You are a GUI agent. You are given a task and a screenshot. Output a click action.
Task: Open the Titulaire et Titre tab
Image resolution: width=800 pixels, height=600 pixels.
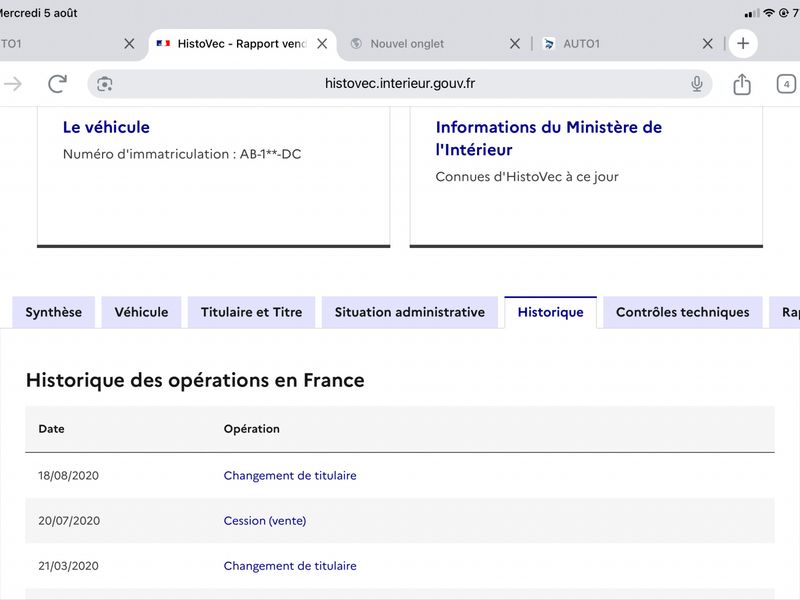click(x=252, y=312)
